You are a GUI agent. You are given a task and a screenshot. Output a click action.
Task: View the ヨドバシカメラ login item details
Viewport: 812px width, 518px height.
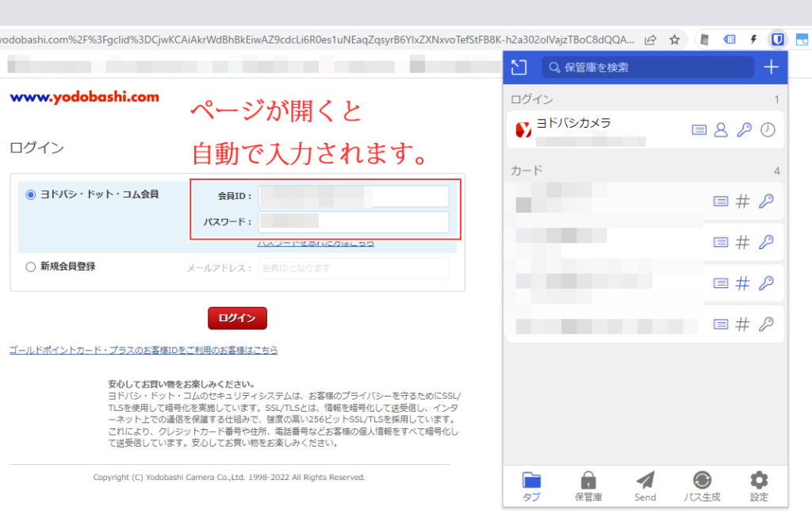click(699, 129)
